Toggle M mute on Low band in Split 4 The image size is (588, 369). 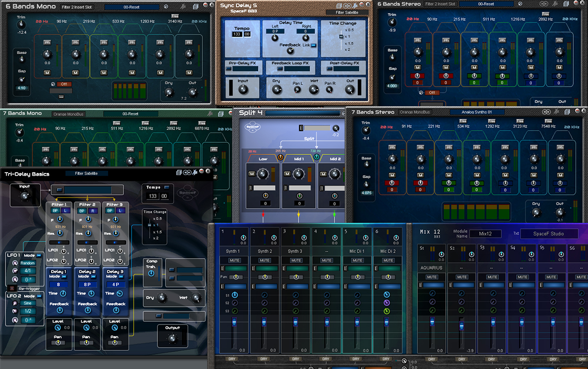pos(251,174)
